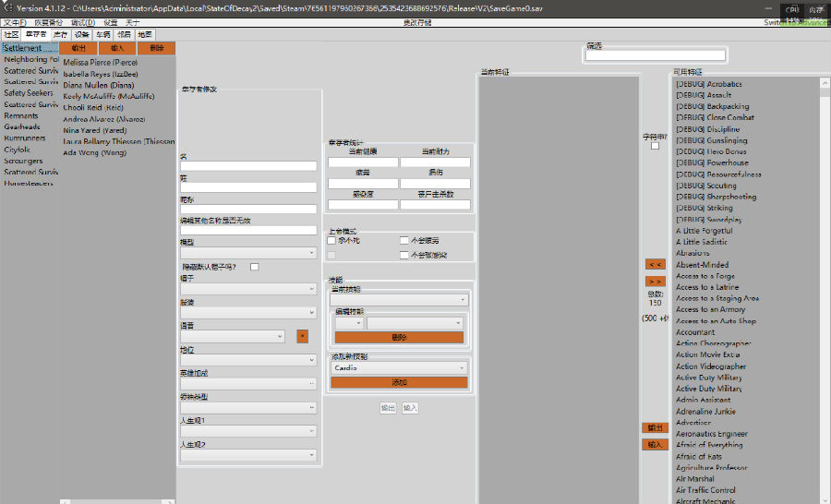This screenshot has height=504, width=831.
Task: Click the orange 输出 button above survivor list
Action: [x=78, y=48]
